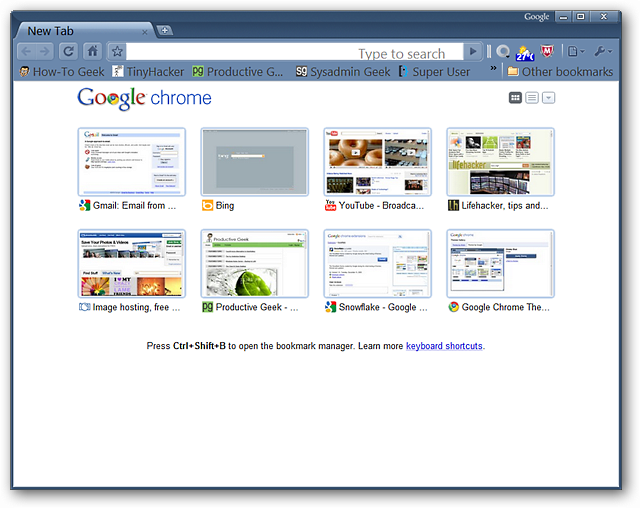Screen dimensions: 640x508
Task: Open a new tab with the plus button
Action: pos(164,30)
